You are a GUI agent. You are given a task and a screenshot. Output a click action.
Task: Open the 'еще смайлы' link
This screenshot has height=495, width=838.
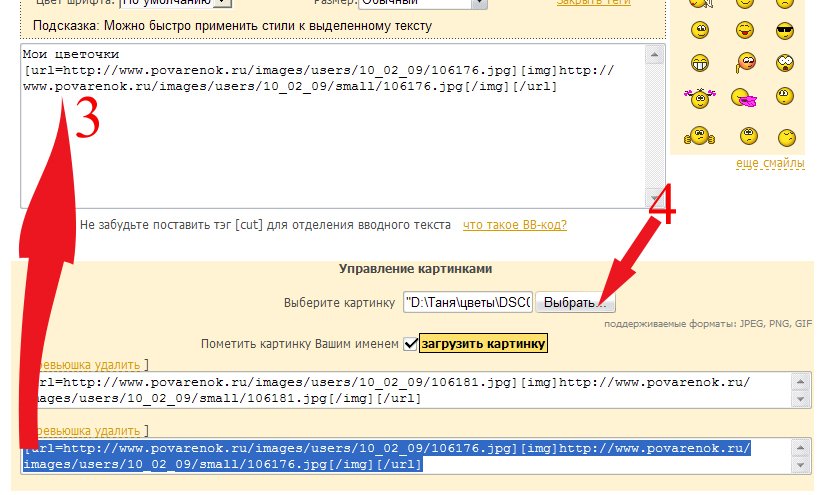pos(771,162)
